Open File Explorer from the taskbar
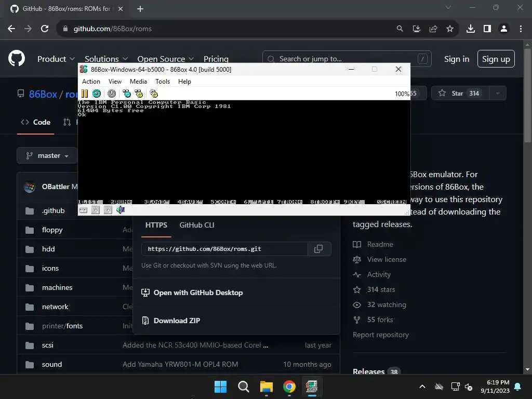This screenshot has height=399, width=532. [267, 387]
